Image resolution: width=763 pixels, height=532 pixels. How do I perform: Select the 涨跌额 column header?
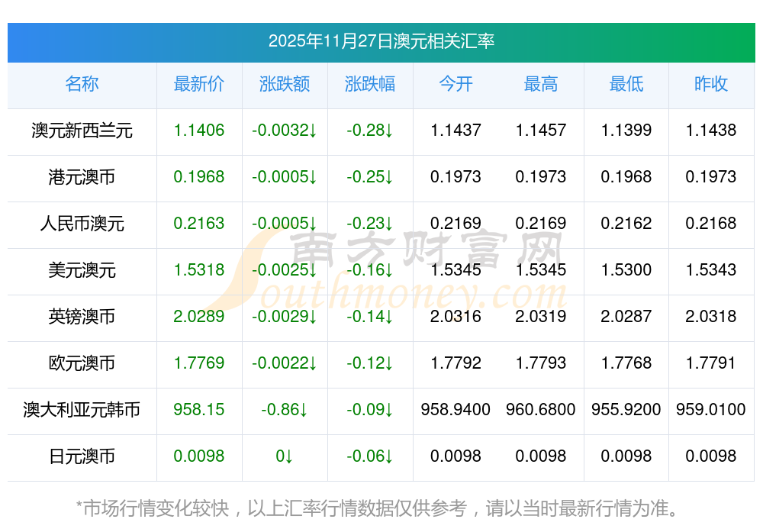tap(285, 85)
